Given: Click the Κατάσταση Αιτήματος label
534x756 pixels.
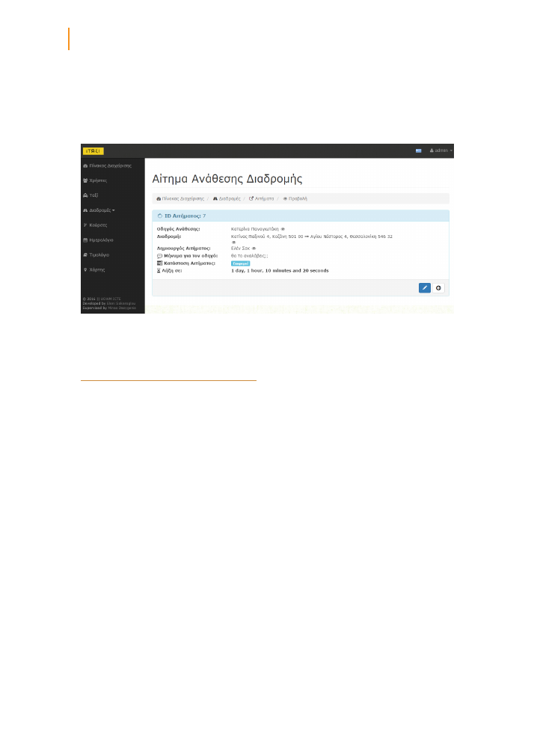Looking at the screenshot, I should pos(186,263).
